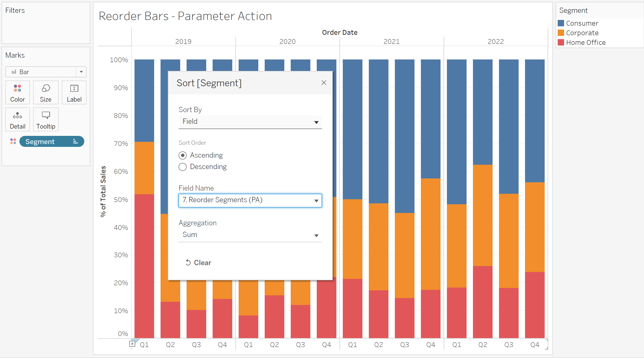Open the Tooltip marks card
The image size is (644, 358).
coord(46,119)
